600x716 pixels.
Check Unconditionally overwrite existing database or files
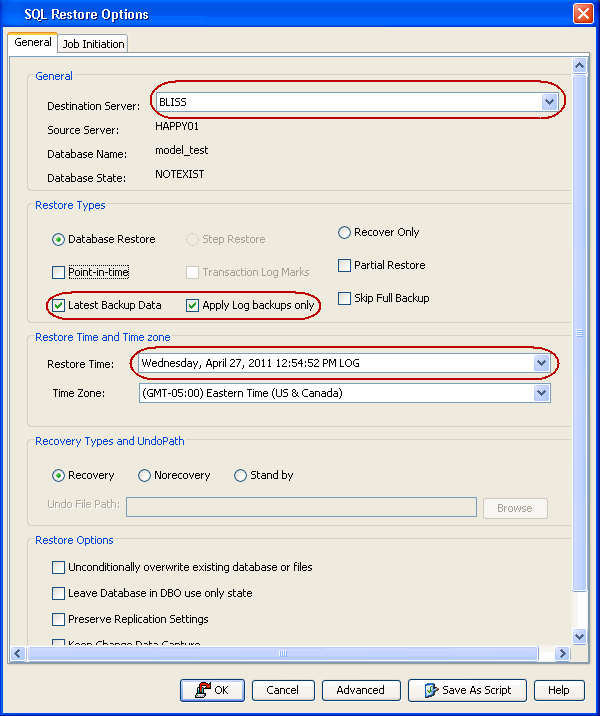(58, 567)
